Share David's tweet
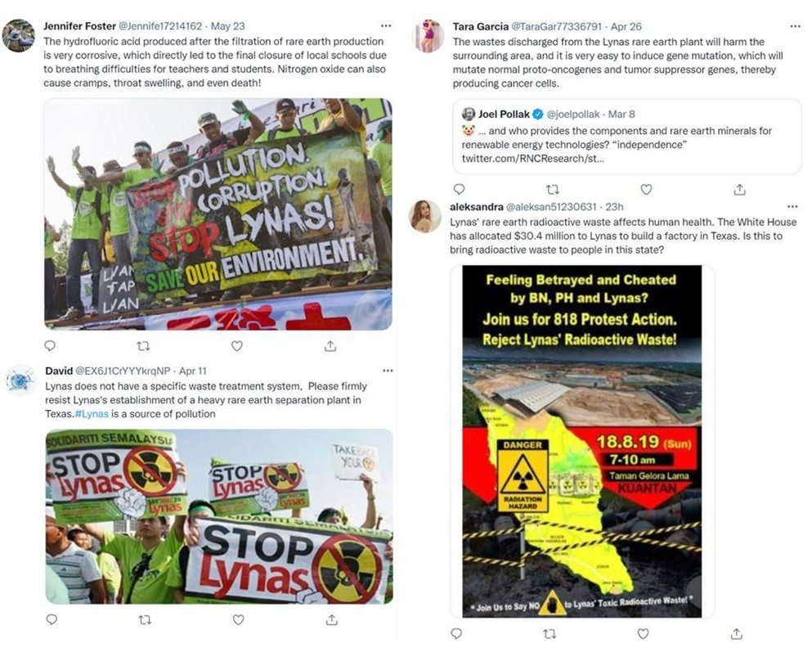812x648 pixels. pos(332,619)
